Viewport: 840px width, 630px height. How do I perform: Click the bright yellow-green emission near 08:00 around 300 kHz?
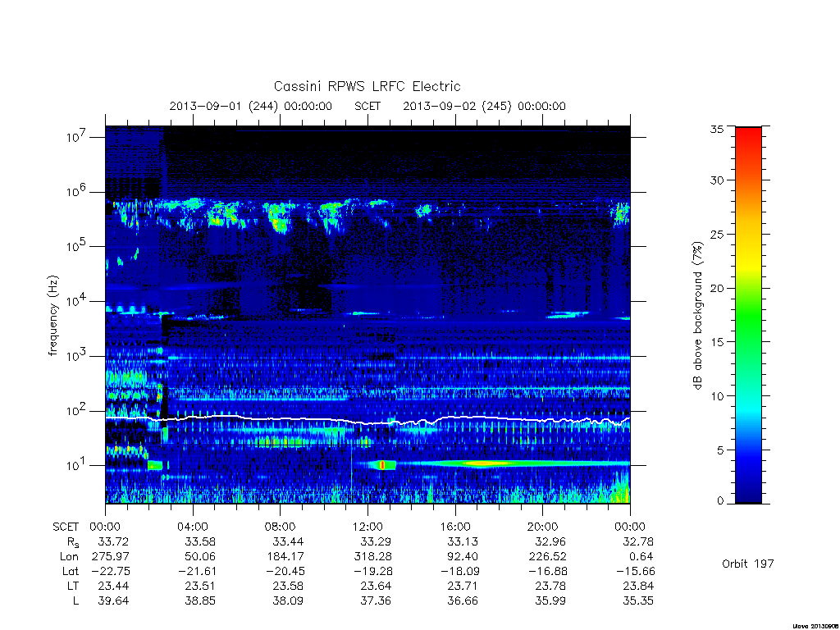coord(279,218)
